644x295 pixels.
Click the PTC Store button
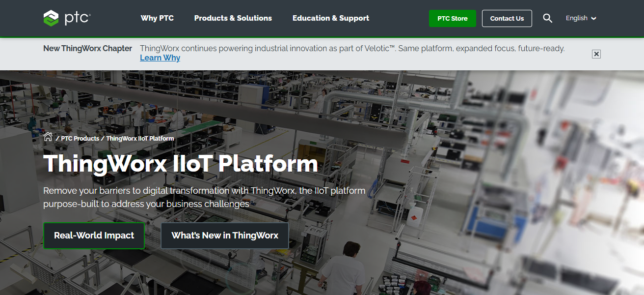click(x=453, y=18)
